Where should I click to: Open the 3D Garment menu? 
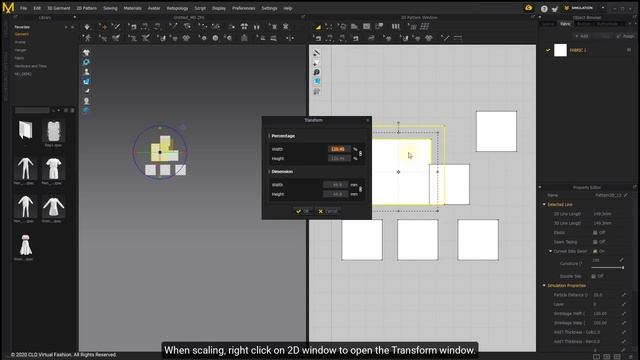tap(59, 8)
